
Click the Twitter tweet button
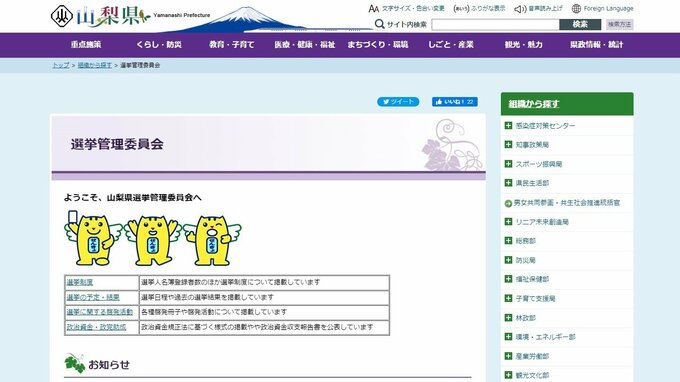pyautogui.click(x=398, y=102)
